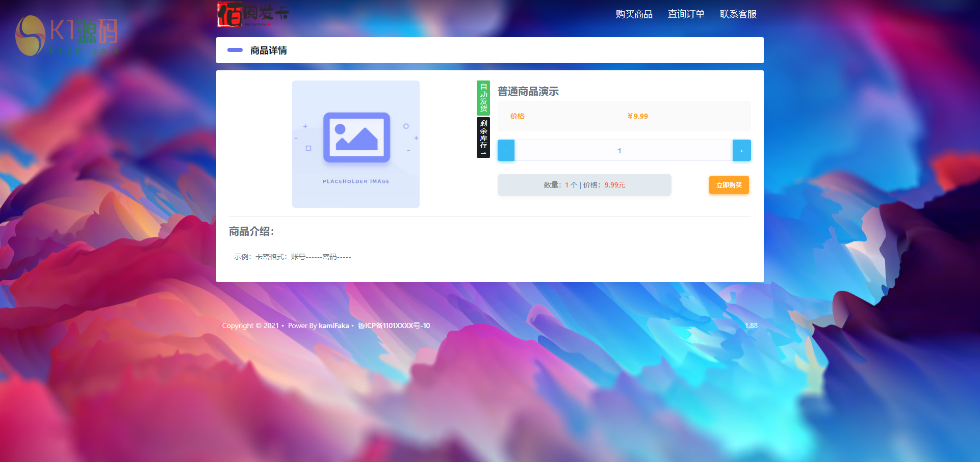Open the 联系客服 navigation link
Viewport: 980px width, 462px height.
pos(738,14)
